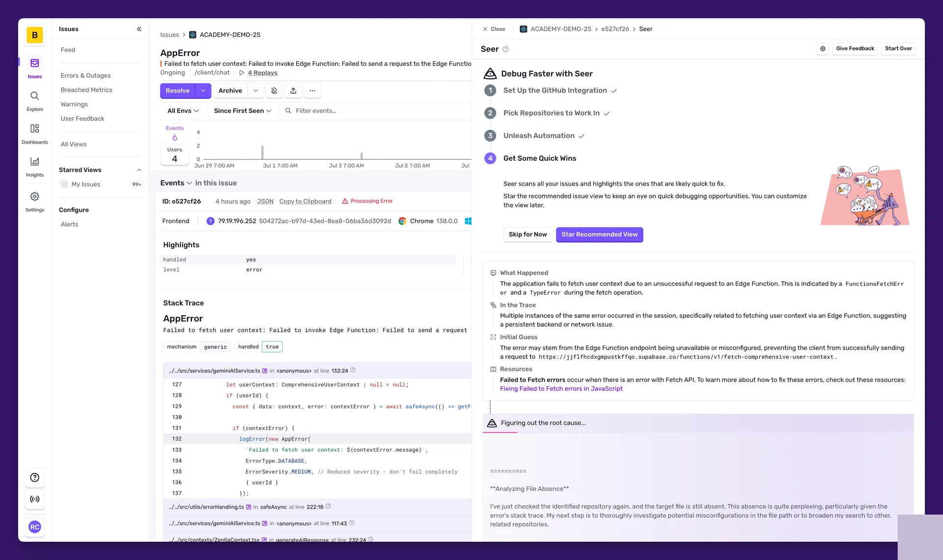This screenshot has height=560, width=943.
Task: Open Alerts under Configure
Action: click(69, 224)
